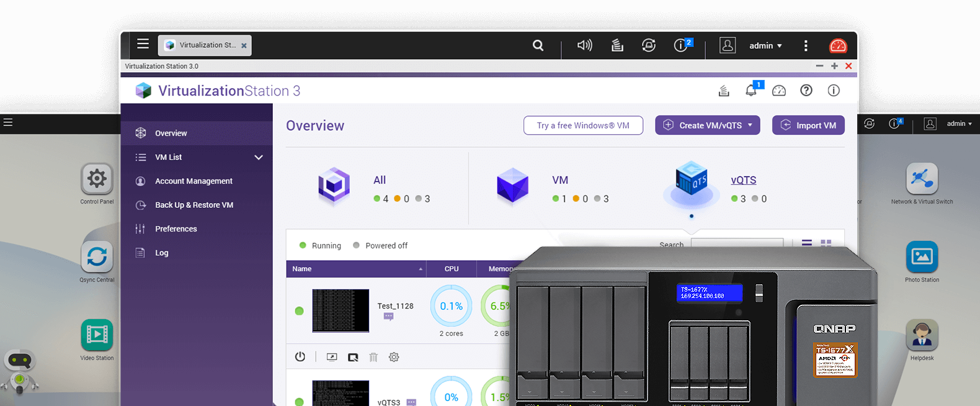Sort by the Name column header

(x=356, y=269)
